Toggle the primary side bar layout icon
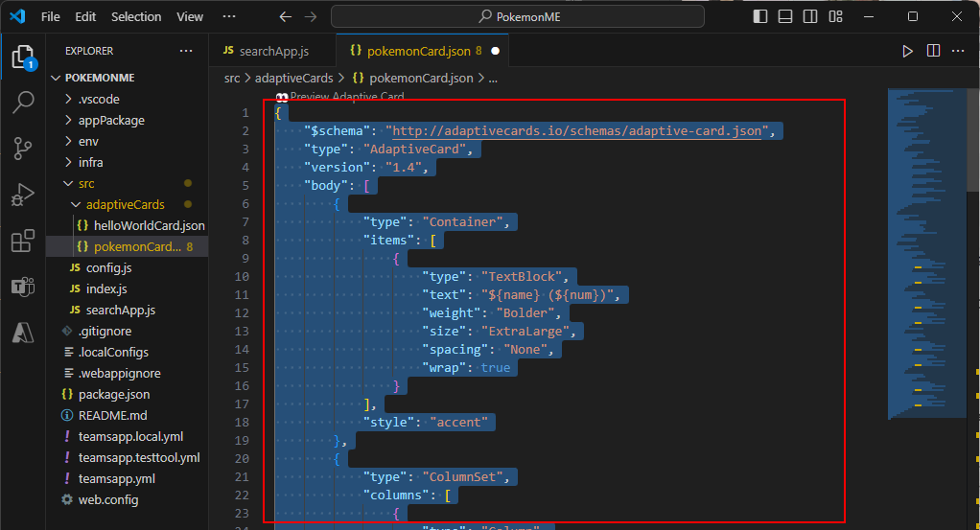The image size is (980, 530). point(760,16)
